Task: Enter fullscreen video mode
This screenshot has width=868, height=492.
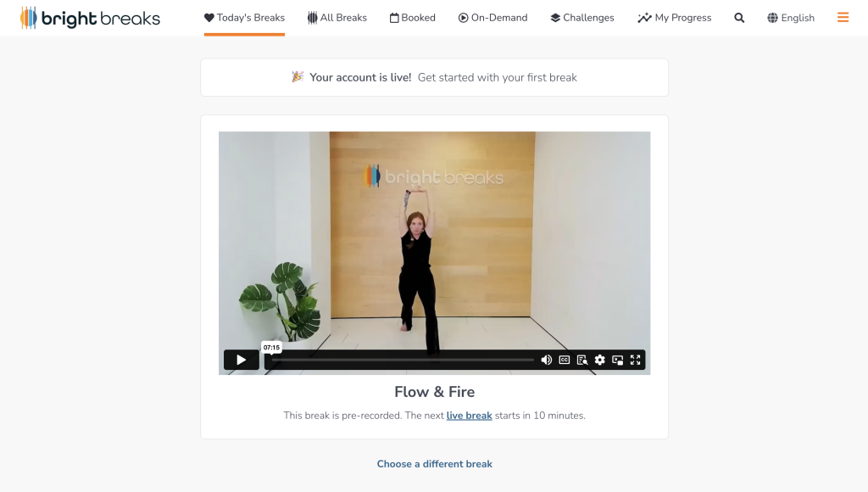Action: [x=635, y=360]
